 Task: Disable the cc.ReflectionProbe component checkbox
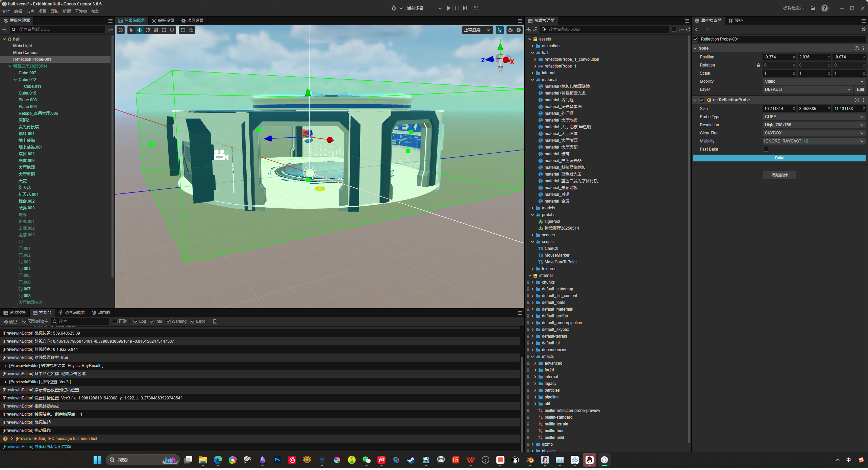point(702,100)
